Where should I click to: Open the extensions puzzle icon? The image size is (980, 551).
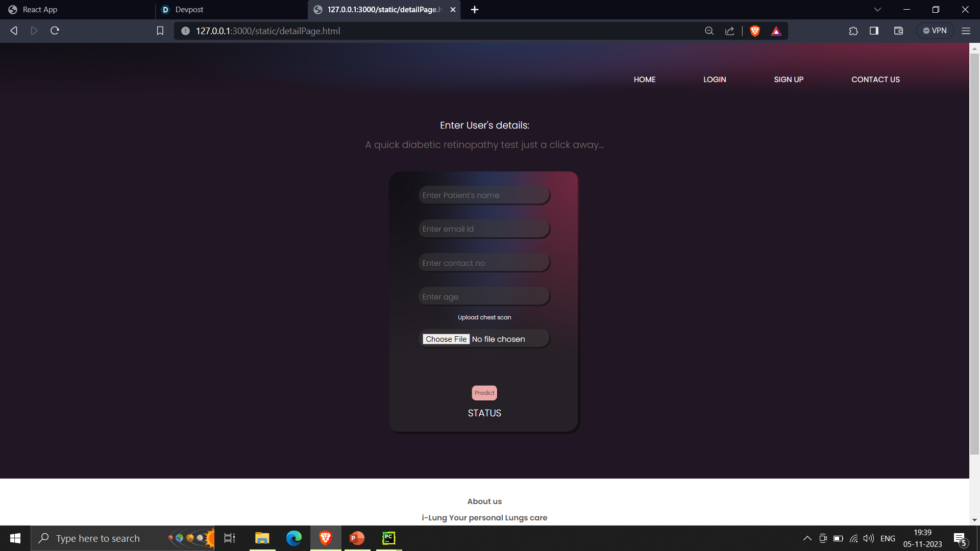853,31
